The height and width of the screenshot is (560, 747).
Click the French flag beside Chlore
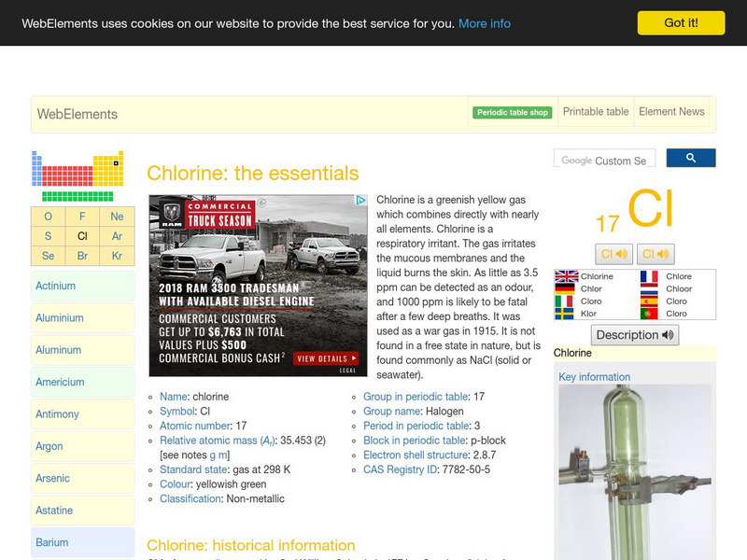pos(649,276)
